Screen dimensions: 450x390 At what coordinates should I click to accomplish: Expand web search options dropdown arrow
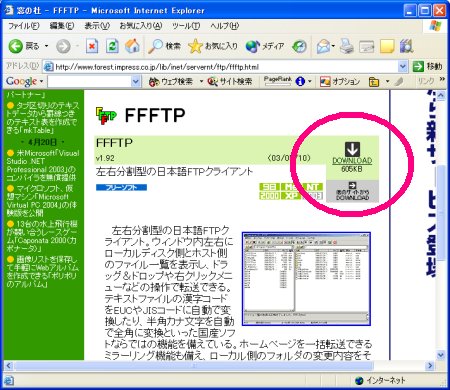coord(201,81)
